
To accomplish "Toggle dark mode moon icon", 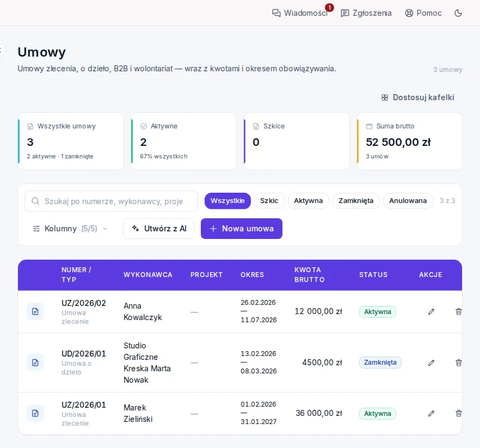I will [458, 13].
